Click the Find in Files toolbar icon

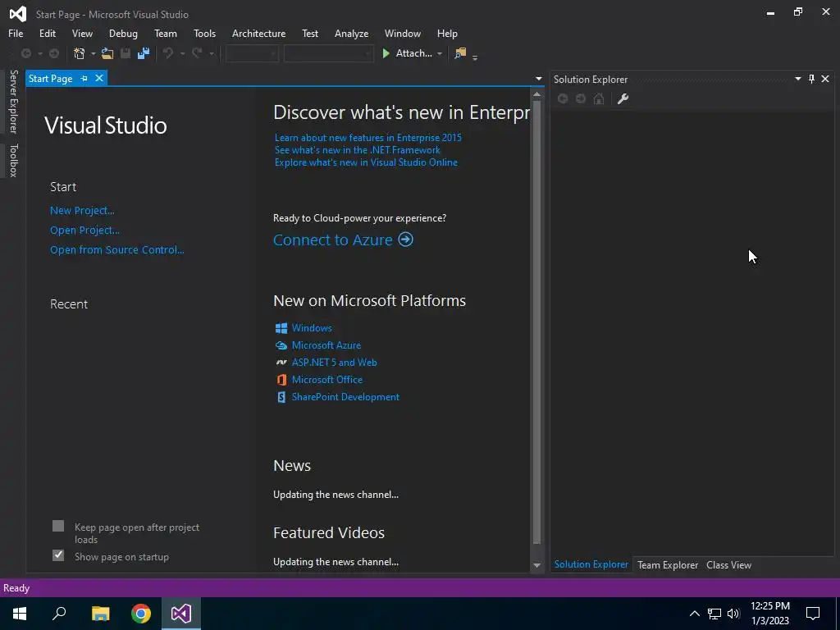[460, 53]
